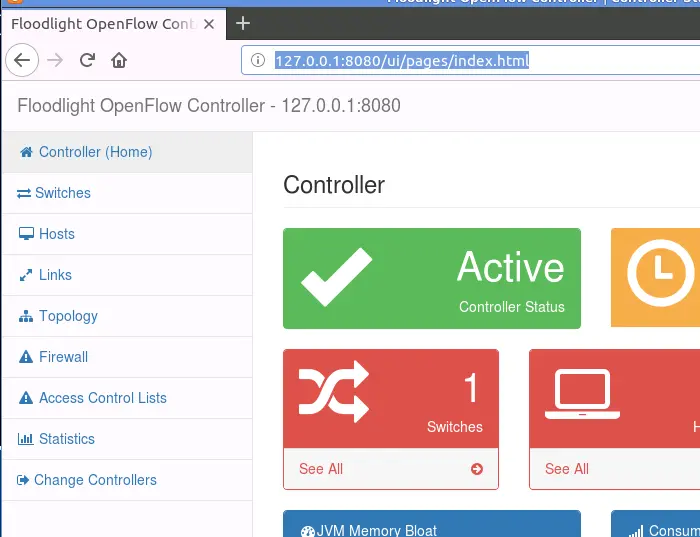Click the shuffle icon on Switches panel
Screen dimensions: 700x537
[334, 391]
